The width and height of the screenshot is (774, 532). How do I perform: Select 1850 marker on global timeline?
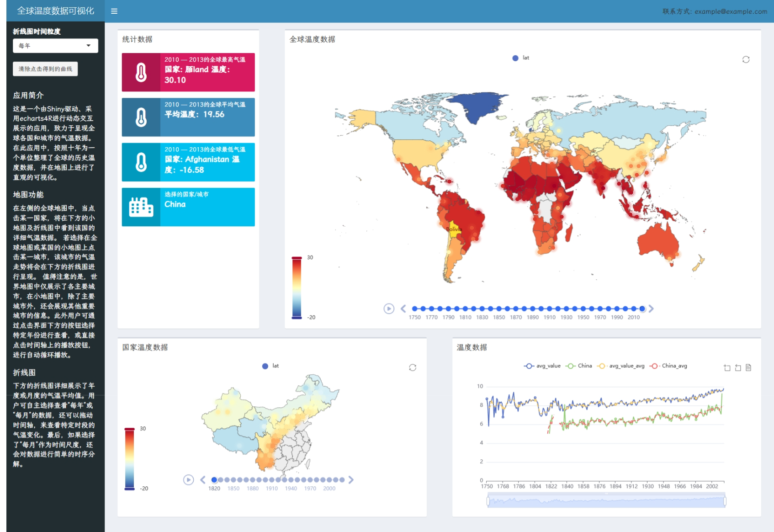(x=498, y=309)
